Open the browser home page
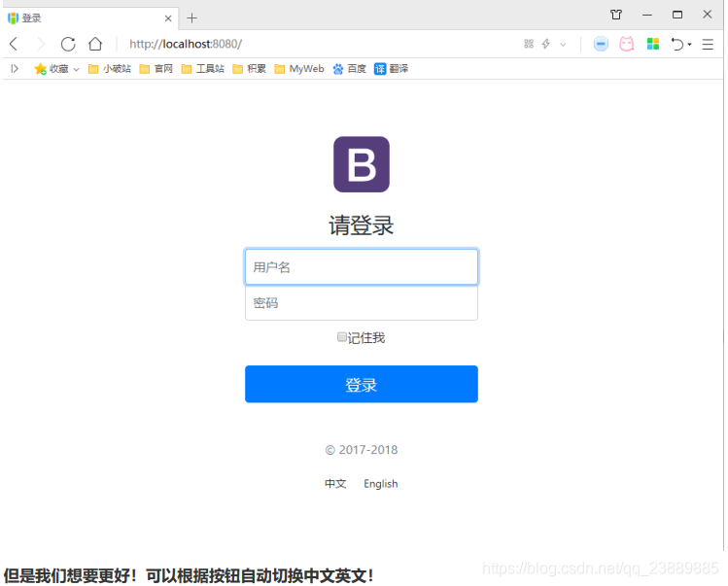The height and width of the screenshot is (586, 728). (95, 44)
